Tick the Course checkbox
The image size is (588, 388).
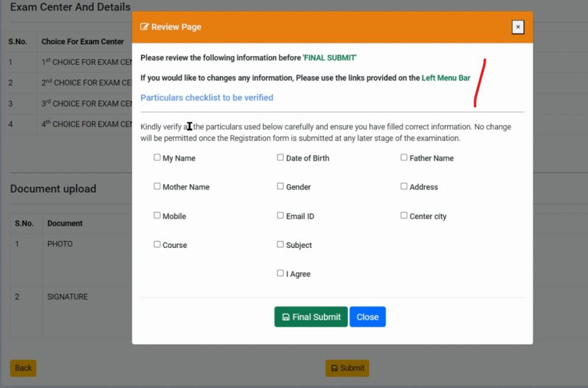pyautogui.click(x=157, y=245)
